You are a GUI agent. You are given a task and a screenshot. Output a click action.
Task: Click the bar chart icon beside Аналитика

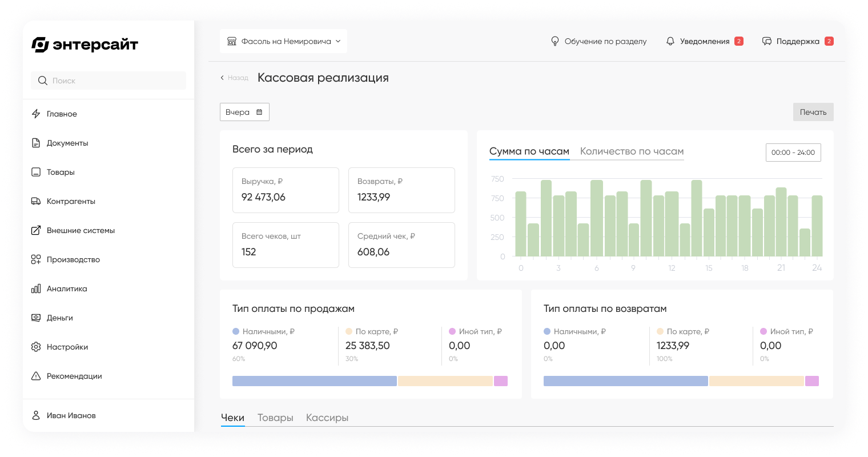click(36, 288)
